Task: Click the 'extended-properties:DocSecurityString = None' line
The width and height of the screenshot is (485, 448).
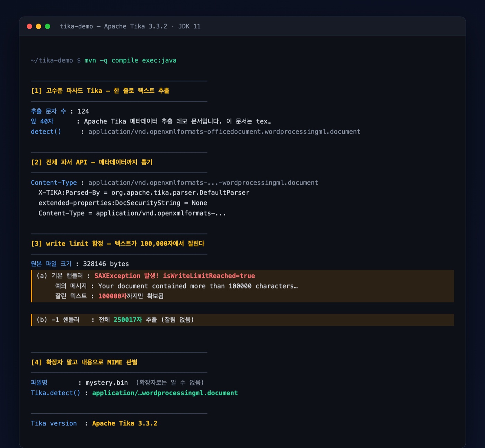Action: tap(123, 203)
